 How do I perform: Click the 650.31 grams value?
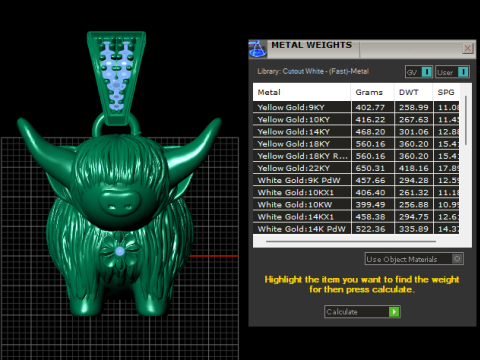[370, 168]
